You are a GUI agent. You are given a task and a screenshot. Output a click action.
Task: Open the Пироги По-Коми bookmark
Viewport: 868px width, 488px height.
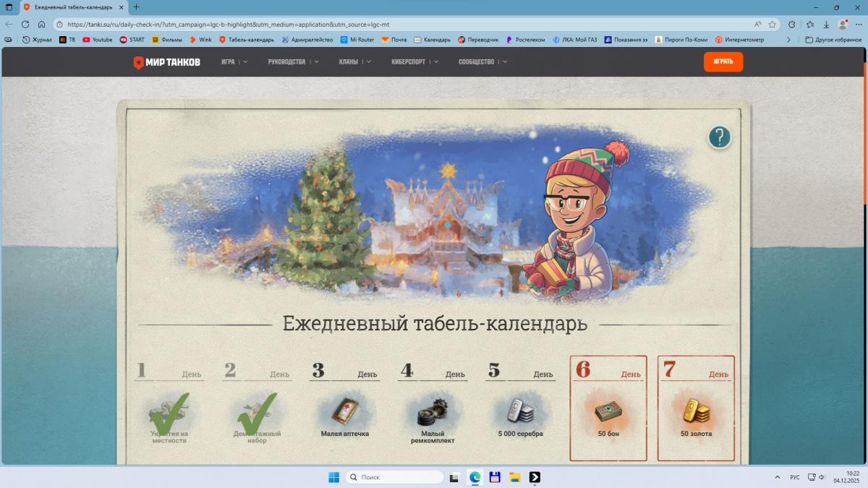coord(682,40)
